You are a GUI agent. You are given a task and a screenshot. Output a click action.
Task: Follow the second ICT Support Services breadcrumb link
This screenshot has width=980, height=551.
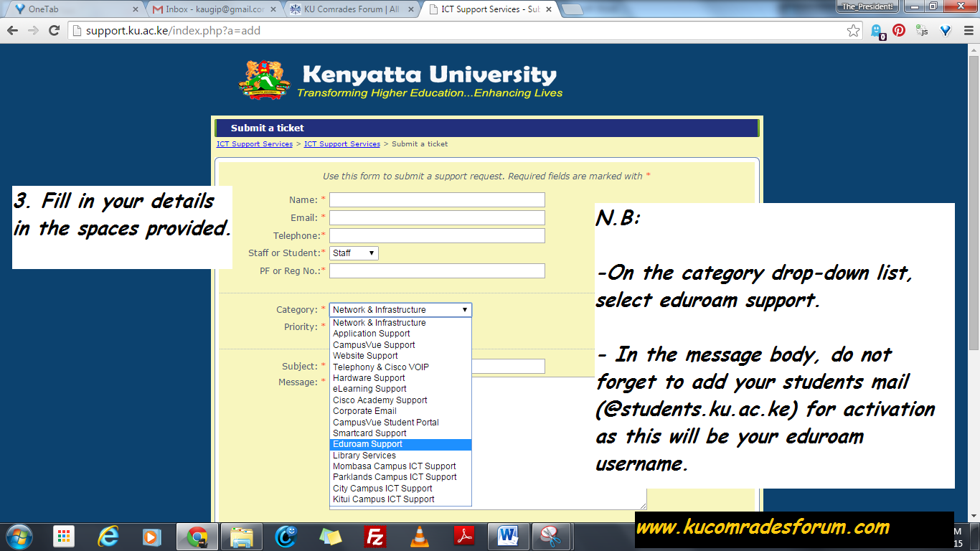(x=342, y=144)
